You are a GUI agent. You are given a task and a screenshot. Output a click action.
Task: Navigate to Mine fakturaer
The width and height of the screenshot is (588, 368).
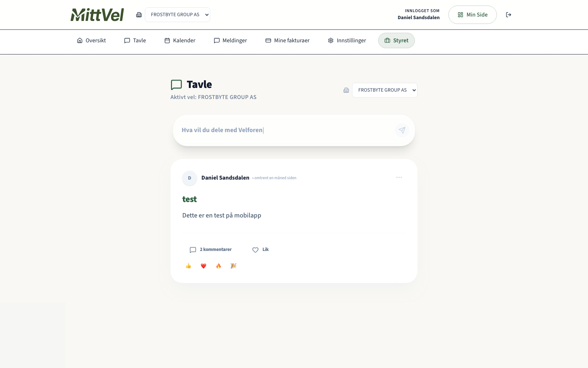pyautogui.click(x=287, y=40)
